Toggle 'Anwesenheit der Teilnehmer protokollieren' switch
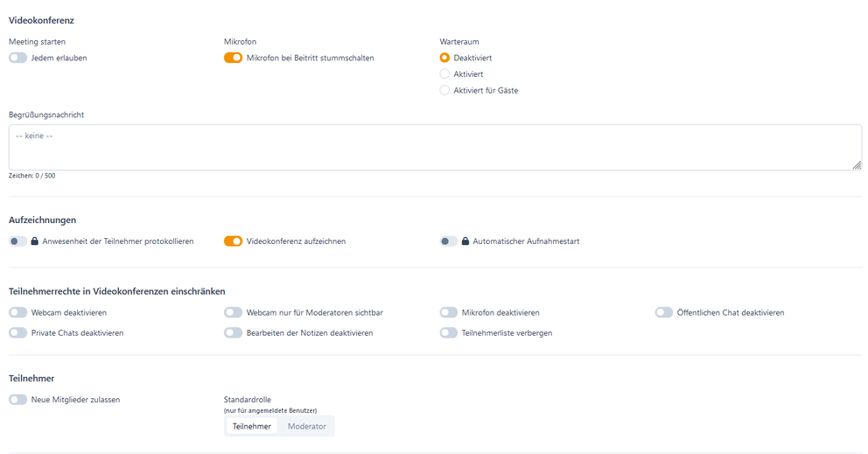Image resolution: width=868 pixels, height=454 pixels. (17, 241)
